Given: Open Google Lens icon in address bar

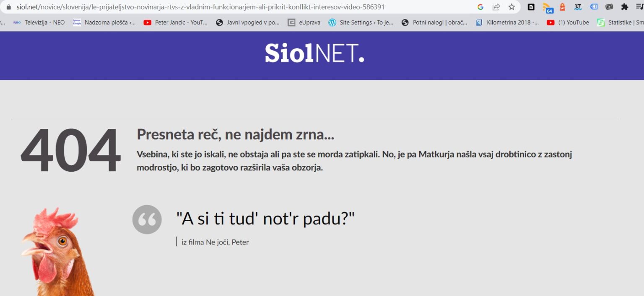Looking at the screenshot, I should pos(480,7).
